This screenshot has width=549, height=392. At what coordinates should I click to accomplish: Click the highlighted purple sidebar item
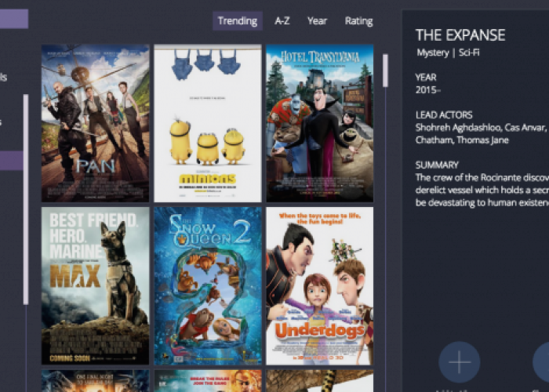click(x=12, y=161)
